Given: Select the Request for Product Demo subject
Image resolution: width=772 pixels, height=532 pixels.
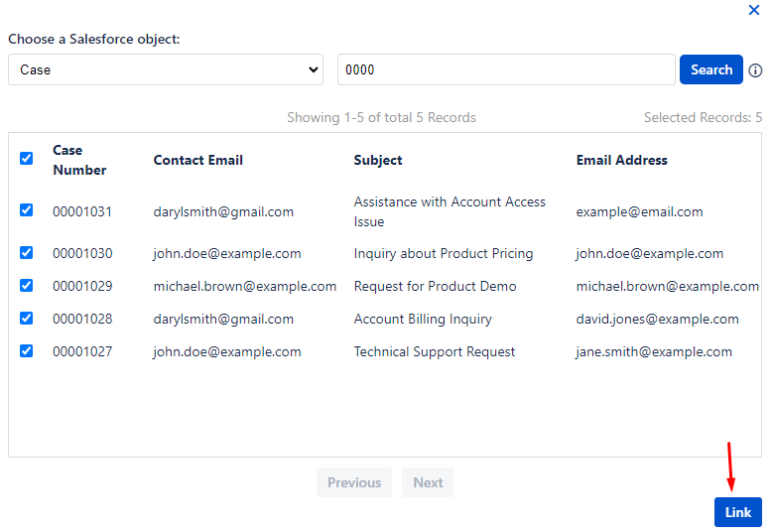Looking at the screenshot, I should click(x=435, y=286).
